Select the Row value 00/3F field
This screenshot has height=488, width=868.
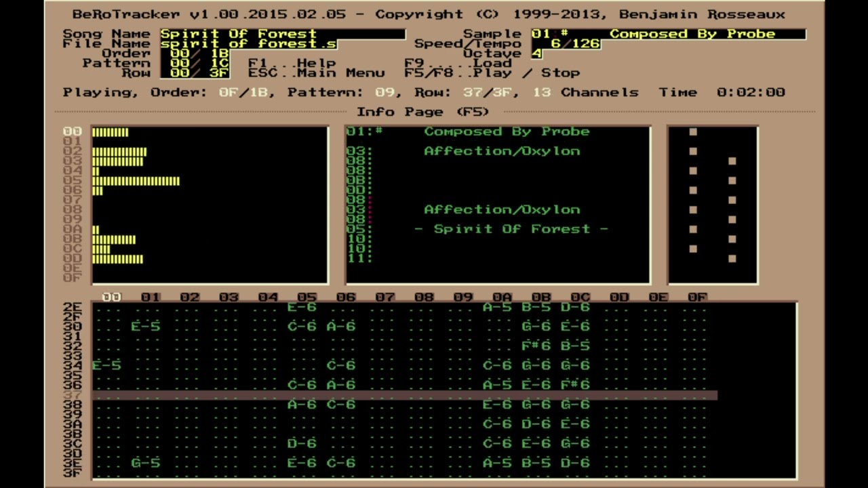pos(195,73)
